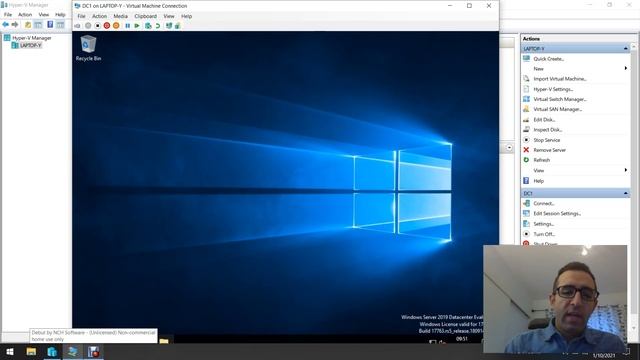640x360 pixels.
Task: Click the Checkpoint icon in VM toolbar
Action: (148, 26)
